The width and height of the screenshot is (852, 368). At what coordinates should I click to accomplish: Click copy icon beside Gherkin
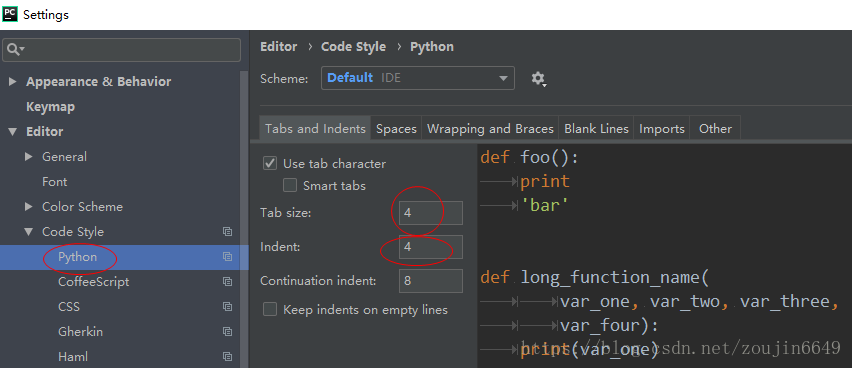(x=228, y=332)
